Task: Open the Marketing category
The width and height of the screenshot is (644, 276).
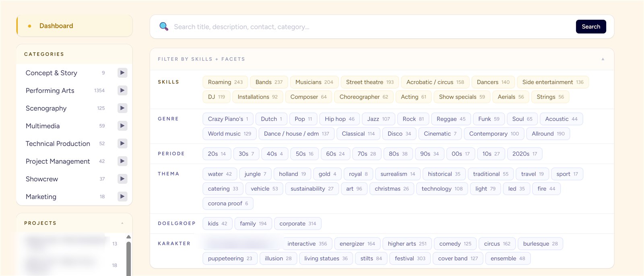Action: click(41, 197)
